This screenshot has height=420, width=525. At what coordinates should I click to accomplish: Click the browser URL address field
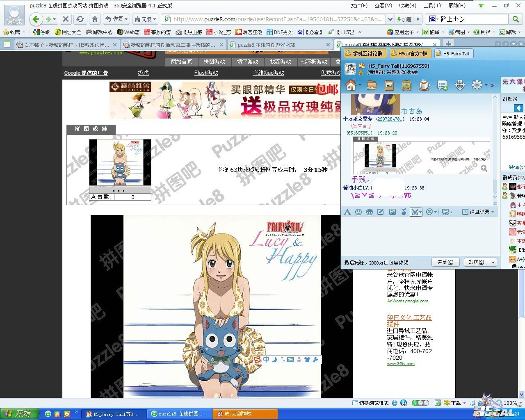[x=277, y=19]
